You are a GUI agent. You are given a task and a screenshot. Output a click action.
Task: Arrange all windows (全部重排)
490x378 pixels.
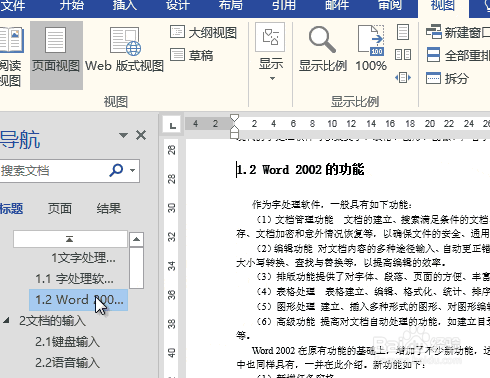[458, 55]
